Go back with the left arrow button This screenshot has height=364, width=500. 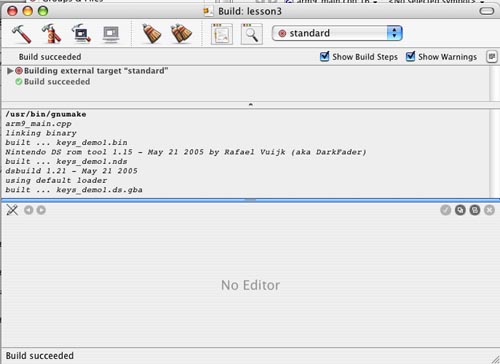click(x=29, y=210)
